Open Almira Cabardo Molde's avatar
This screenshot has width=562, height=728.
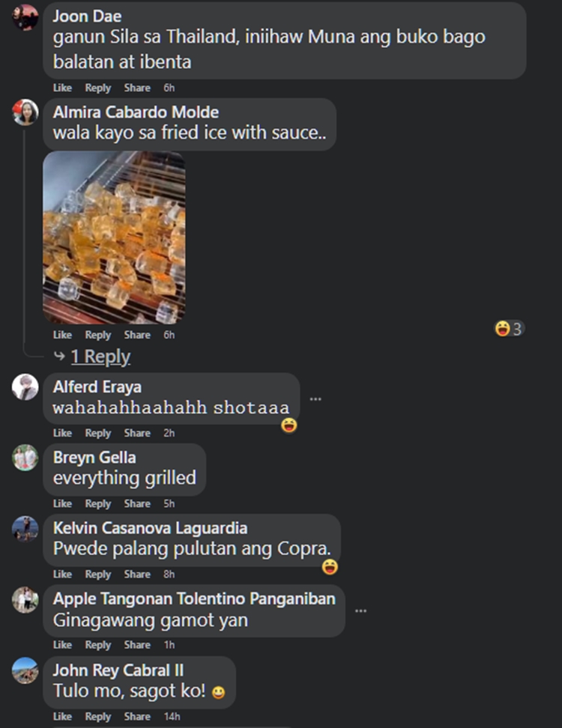[x=25, y=112]
